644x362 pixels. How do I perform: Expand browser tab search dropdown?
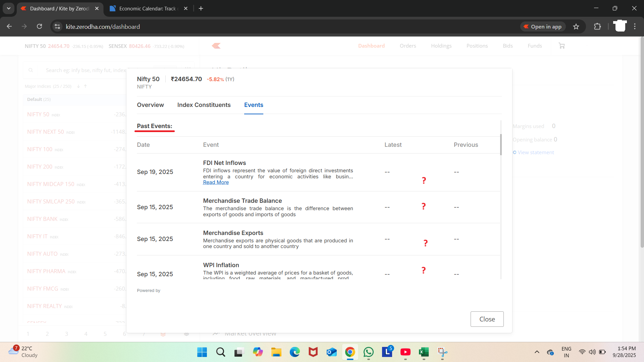[9, 8]
